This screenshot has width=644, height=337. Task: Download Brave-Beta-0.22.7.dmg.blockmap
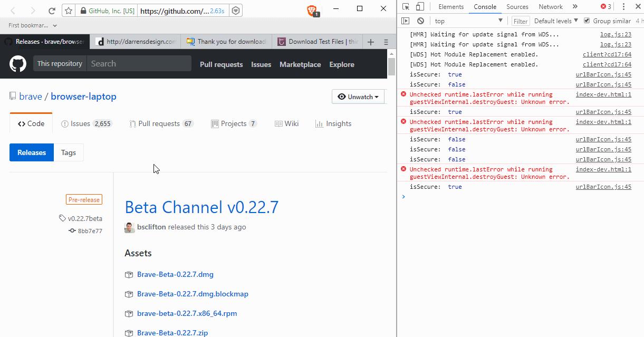tap(193, 294)
